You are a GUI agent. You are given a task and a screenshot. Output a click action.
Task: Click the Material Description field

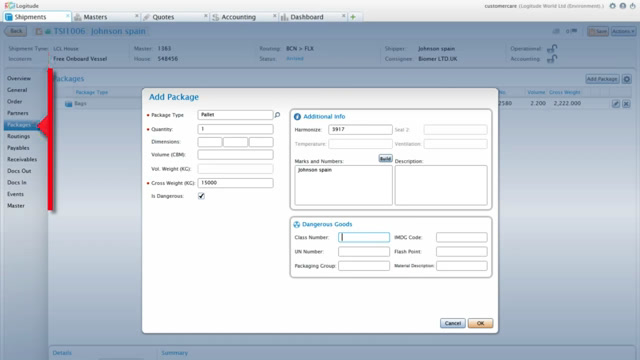[x=462, y=266]
